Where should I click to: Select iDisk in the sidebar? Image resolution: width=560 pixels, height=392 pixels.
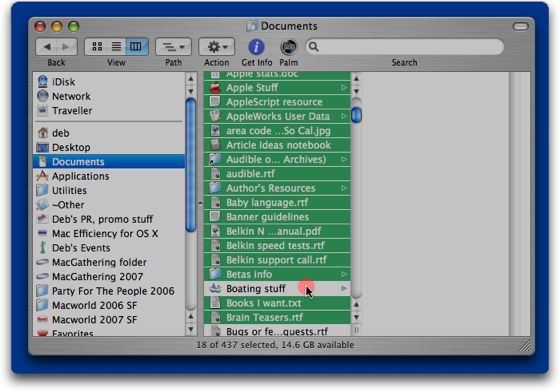point(109,82)
